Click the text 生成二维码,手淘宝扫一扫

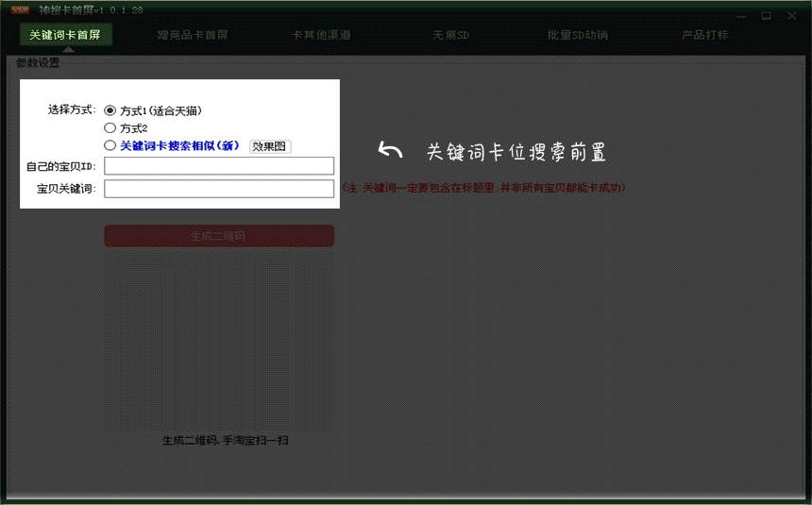tap(226, 440)
